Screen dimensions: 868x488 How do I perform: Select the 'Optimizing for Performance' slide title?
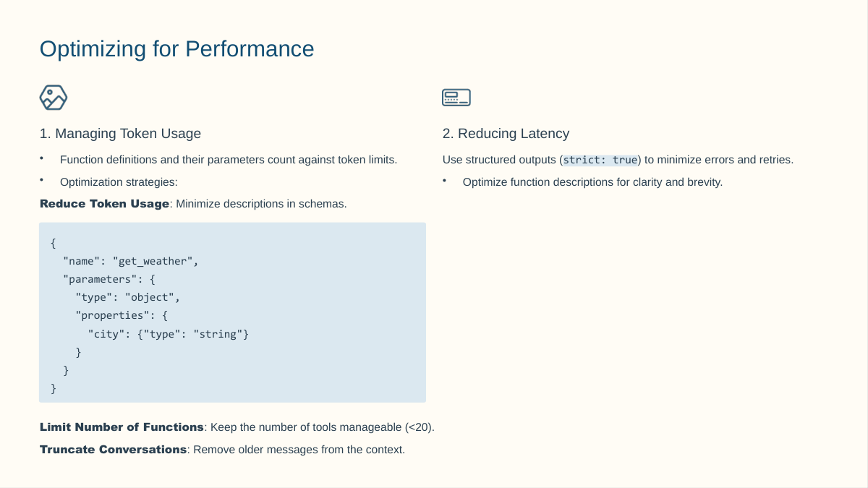[x=177, y=48]
